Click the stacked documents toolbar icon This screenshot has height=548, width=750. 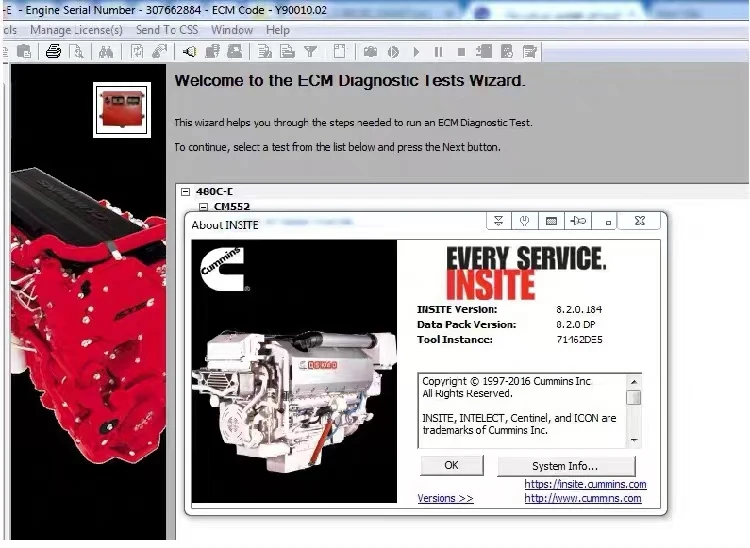212,51
